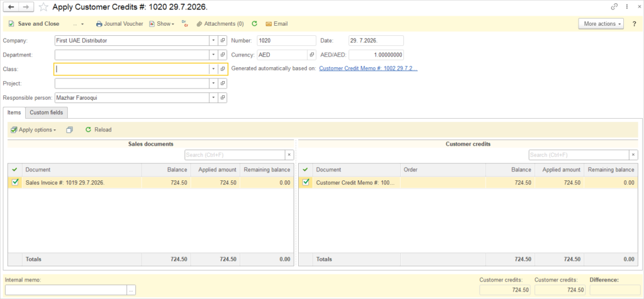The image size is (644, 299).
Task: Close the Apply Customer Credits form
Action: [638, 6]
